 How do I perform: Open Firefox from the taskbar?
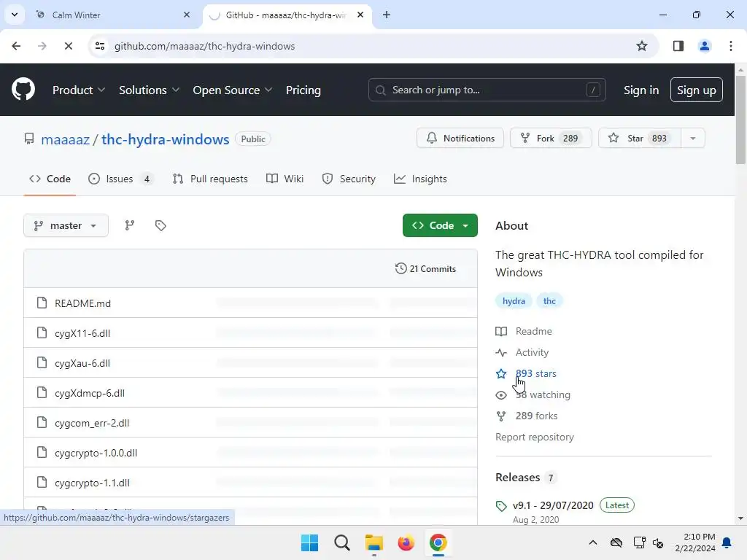coord(406,542)
